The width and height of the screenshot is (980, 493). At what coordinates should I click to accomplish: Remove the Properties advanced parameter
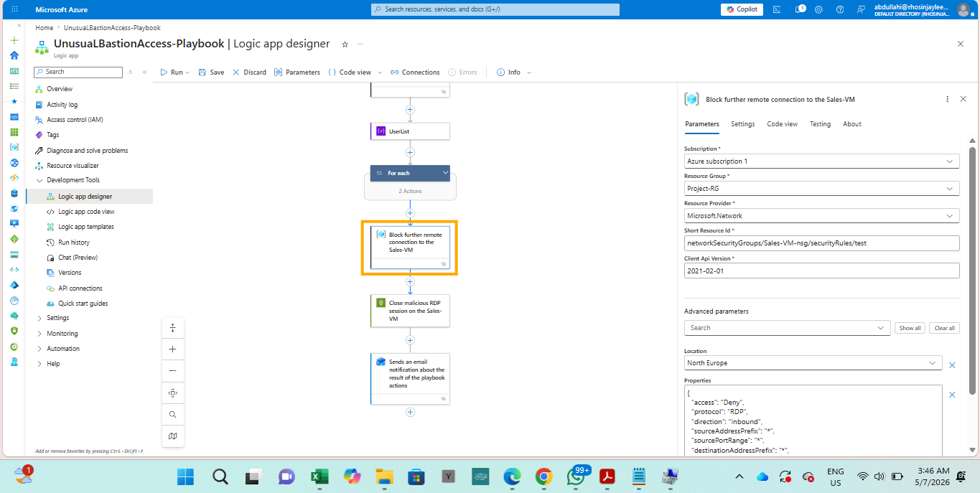[952, 395]
